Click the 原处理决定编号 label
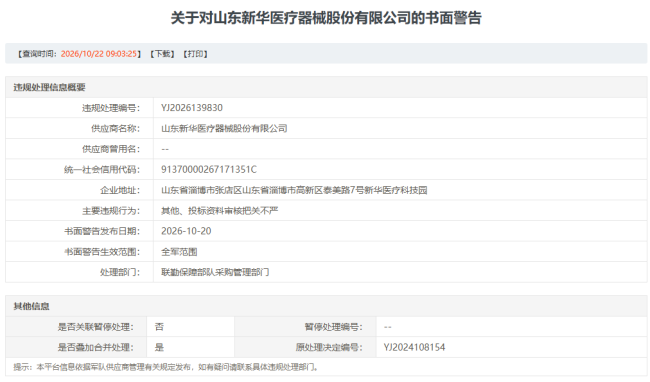Screen dimensions: 650x382 (x=329, y=347)
